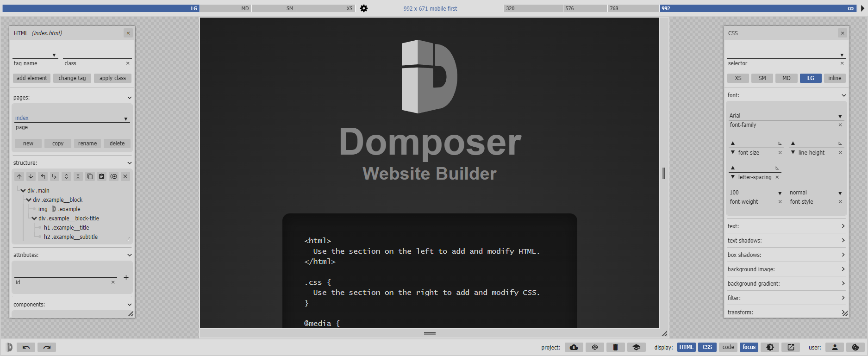Click Domposer logo icon in bottom-left corner
The width and height of the screenshot is (868, 356).
point(9,347)
